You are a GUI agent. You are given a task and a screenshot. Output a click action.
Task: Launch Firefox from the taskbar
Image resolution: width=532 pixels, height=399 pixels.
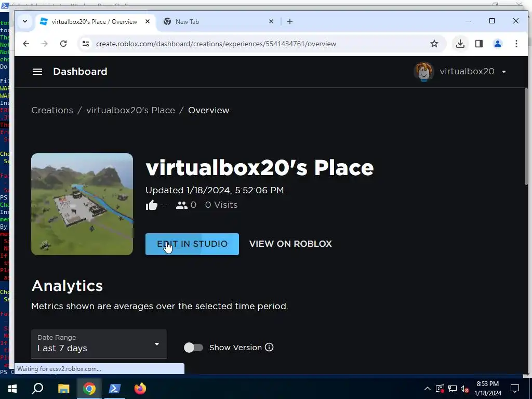pyautogui.click(x=140, y=389)
